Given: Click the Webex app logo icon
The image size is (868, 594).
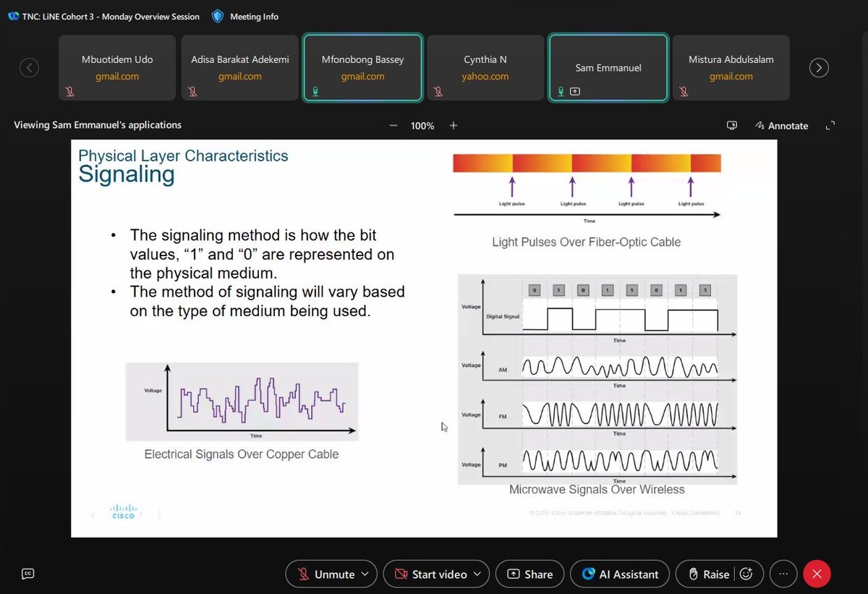Looking at the screenshot, I should pos(13,17).
